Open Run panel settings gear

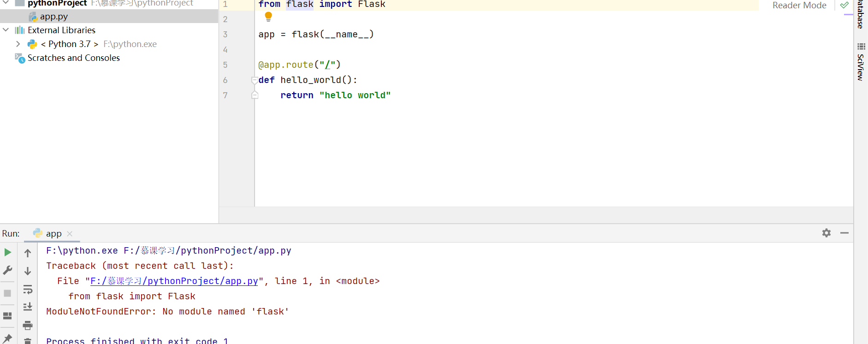pyautogui.click(x=826, y=233)
